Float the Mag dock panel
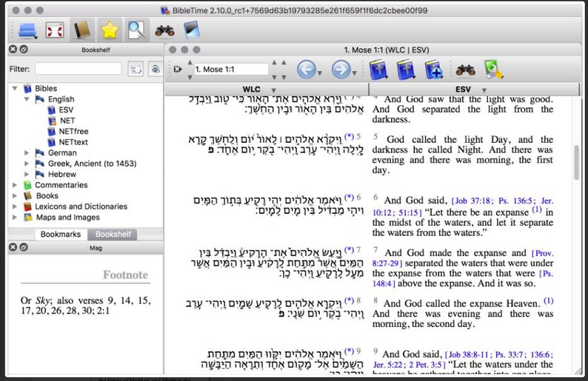The image size is (588, 381). pyautogui.click(x=23, y=247)
